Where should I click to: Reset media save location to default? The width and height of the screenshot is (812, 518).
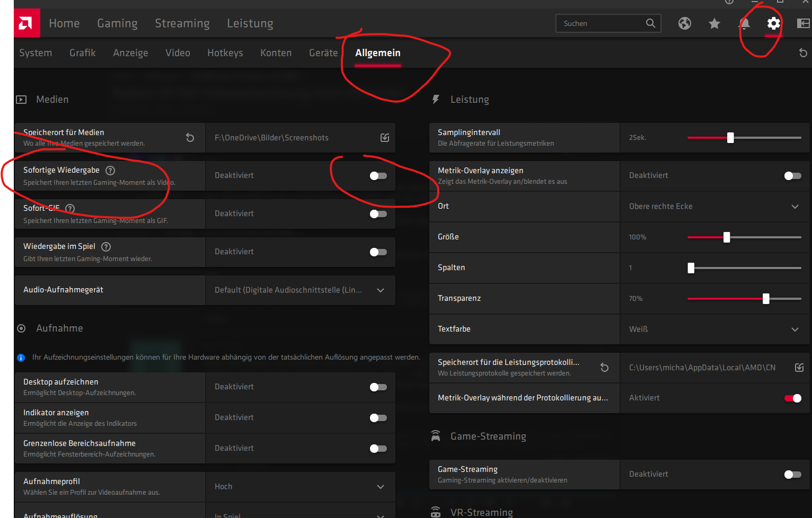pos(190,138)
